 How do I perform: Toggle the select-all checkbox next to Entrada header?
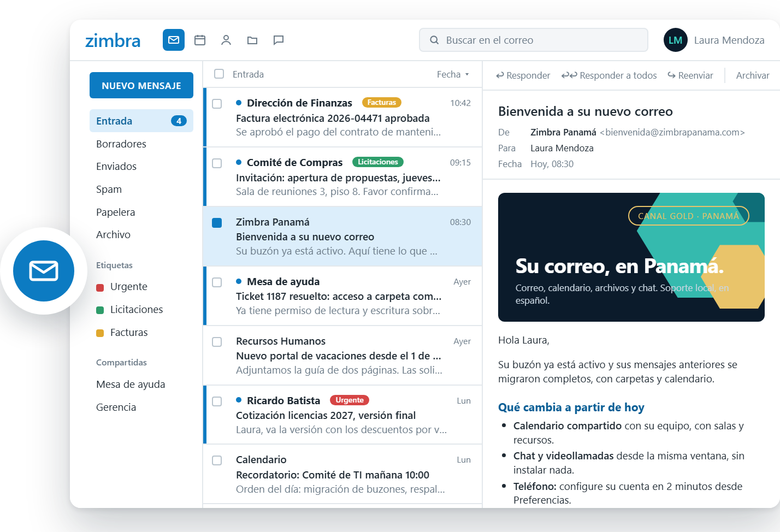tap(219, 74)
